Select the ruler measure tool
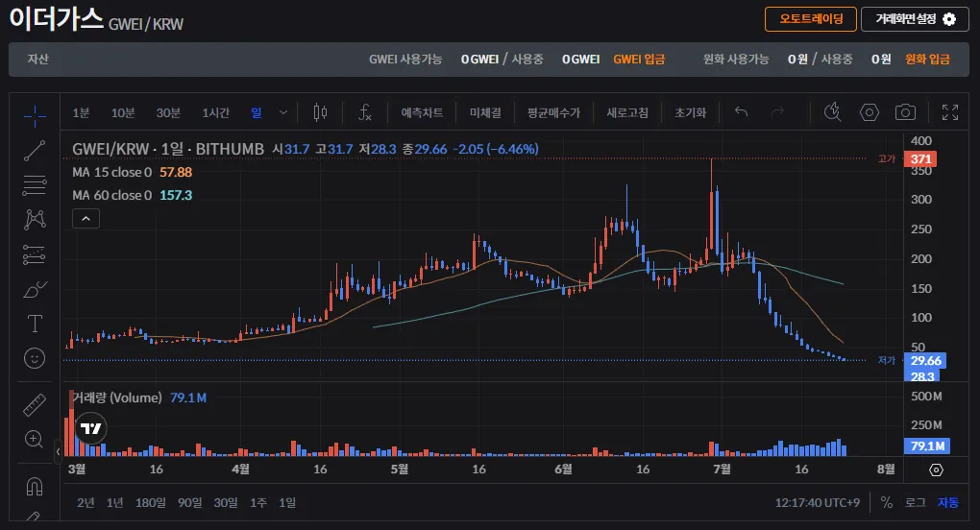 35,404
